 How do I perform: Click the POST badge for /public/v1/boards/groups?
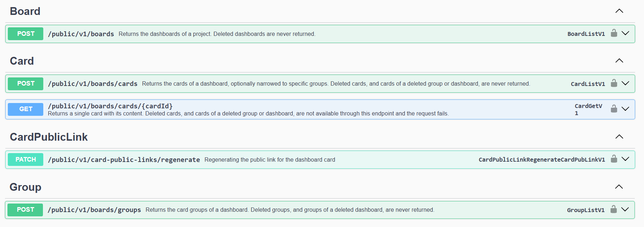25,210
